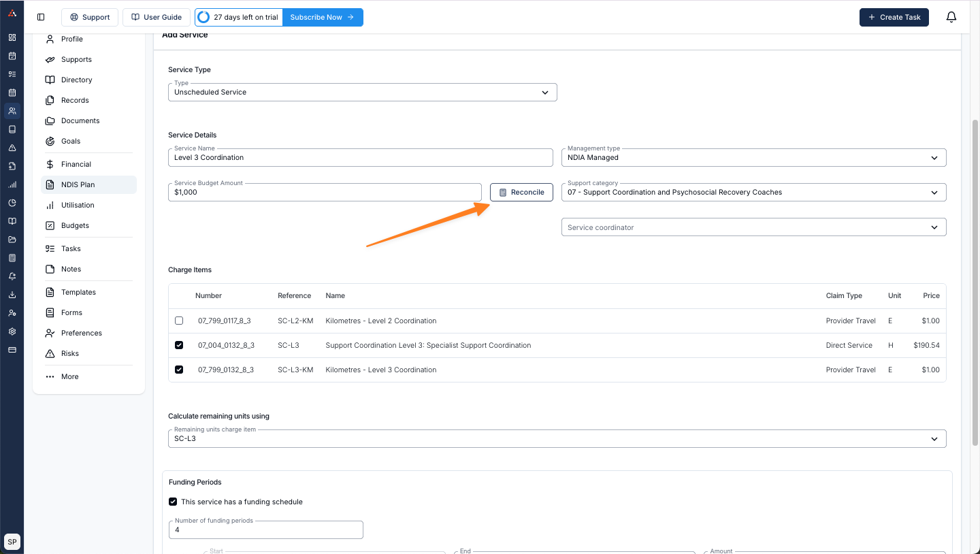Open the pie chart icon in left rail
980x554 pixels.
point(12,203)
